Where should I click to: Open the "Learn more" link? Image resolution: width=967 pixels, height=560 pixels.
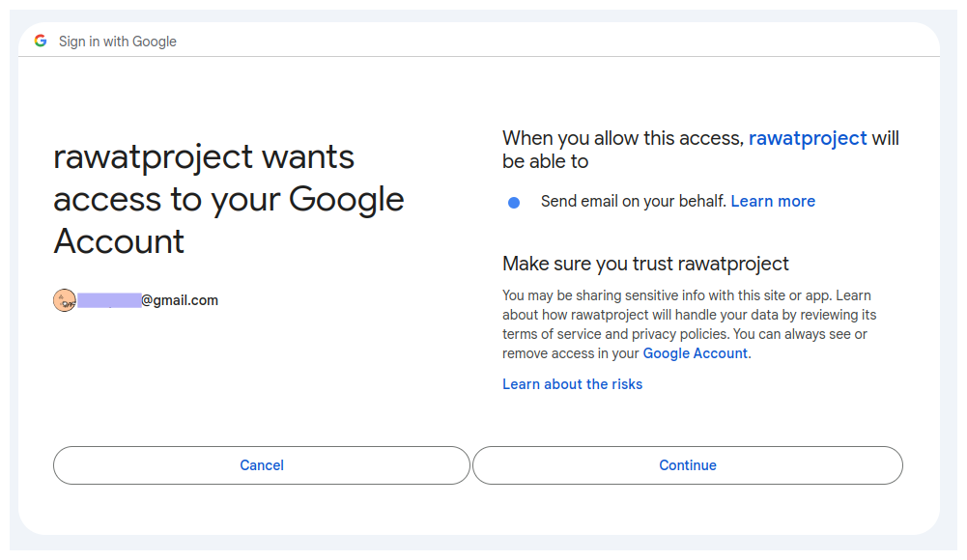pyautogui.click(x=773, y=201)
